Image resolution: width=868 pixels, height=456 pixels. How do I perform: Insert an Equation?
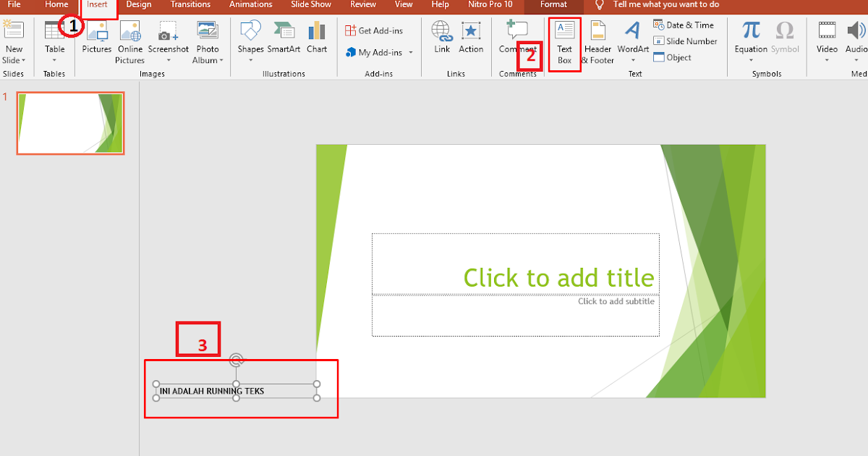(x=751, y=42)
